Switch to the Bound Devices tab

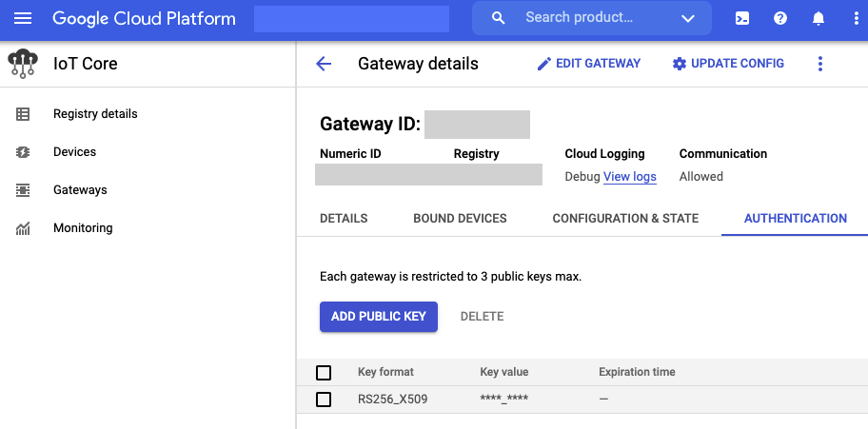(x=460, y=219)
